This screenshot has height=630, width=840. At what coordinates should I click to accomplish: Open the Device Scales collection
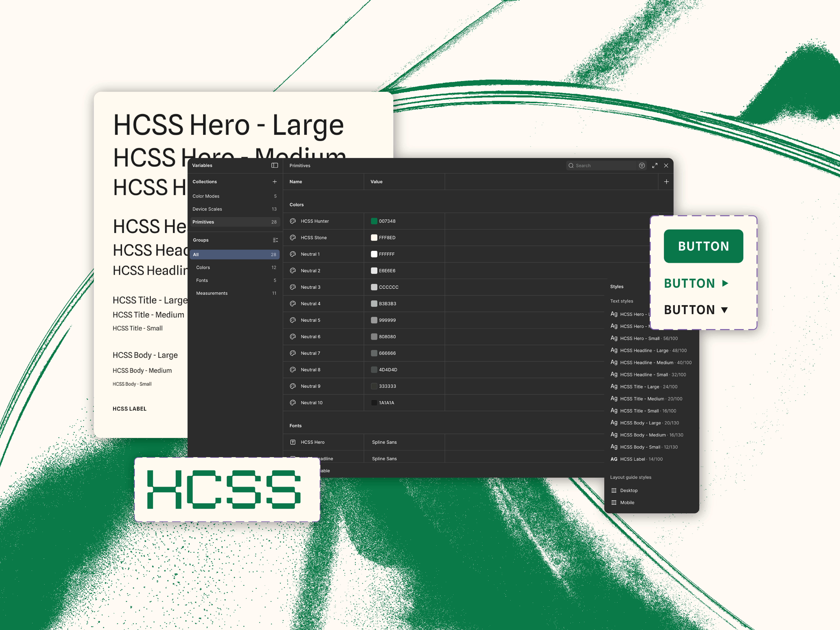207,209
